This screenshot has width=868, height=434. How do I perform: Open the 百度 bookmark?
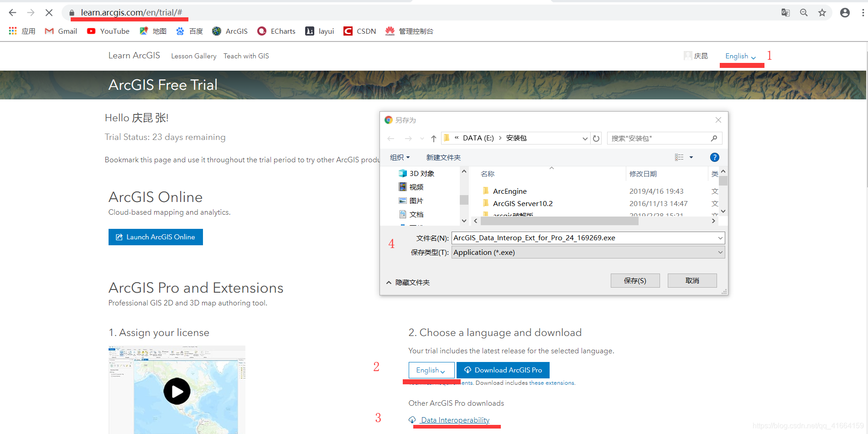point(189,31)
